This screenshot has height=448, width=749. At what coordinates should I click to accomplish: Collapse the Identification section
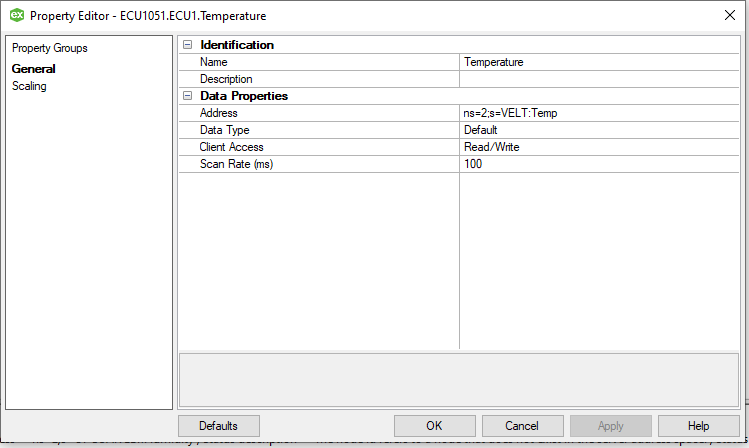(x=188, y=44)
